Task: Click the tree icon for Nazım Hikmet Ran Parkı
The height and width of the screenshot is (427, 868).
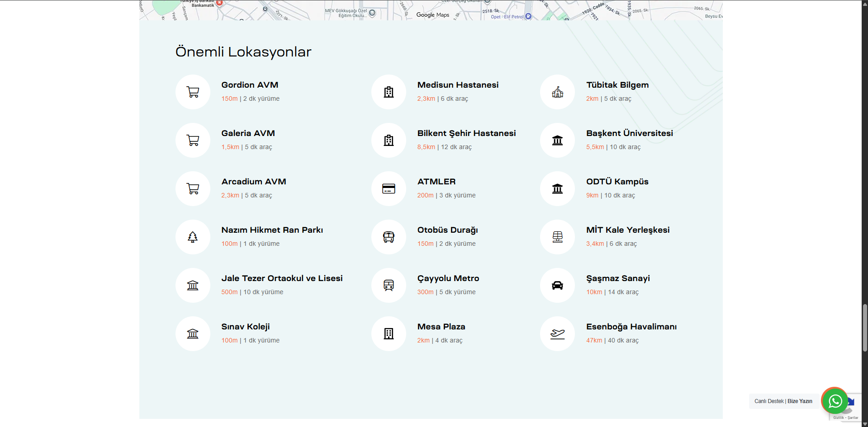Action: (x=193, y=237)
